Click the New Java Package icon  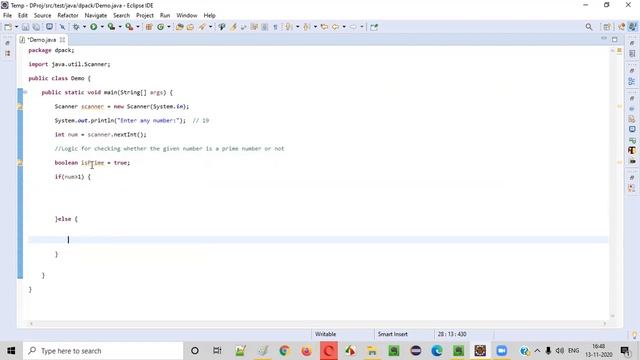(x=149, y=27)
